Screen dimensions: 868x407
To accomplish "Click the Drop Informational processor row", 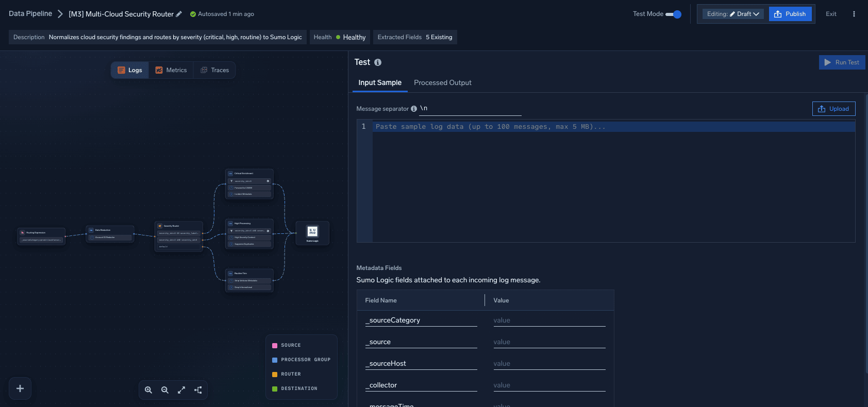I will point(249,287).
